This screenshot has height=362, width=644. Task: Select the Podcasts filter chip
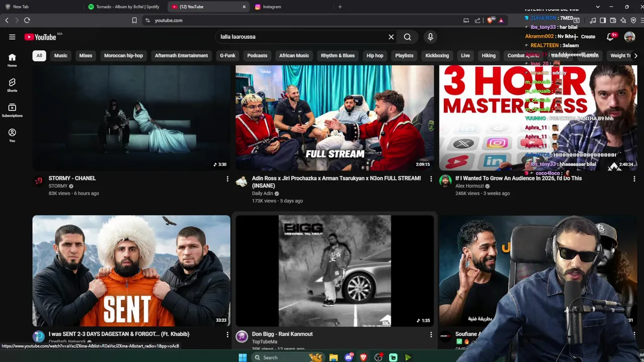(257, 55)
